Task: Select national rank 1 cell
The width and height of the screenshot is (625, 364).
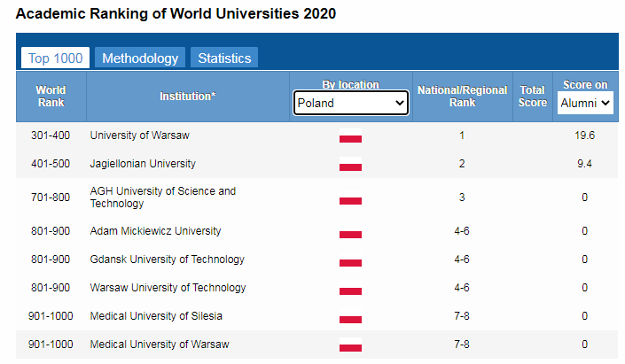Action: 462,136
